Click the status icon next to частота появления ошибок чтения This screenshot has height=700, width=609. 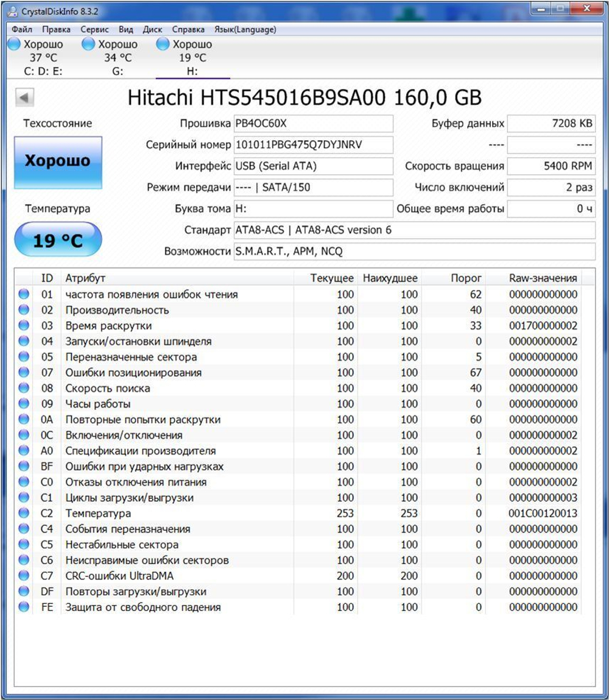pos(23,294)
